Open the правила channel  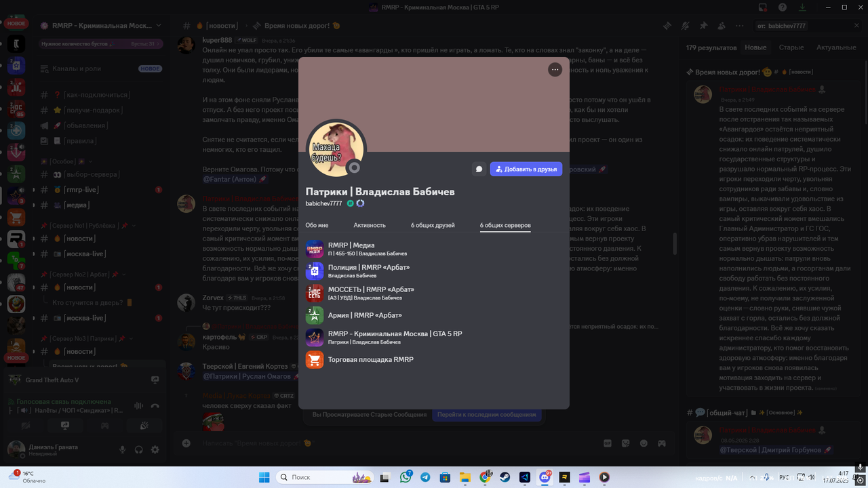[102, 141]
